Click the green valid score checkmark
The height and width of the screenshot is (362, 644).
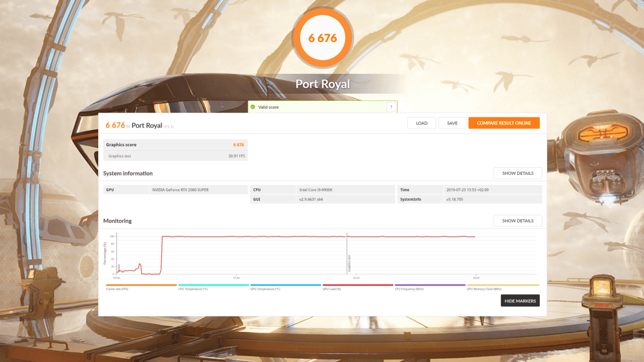[253, 107]
